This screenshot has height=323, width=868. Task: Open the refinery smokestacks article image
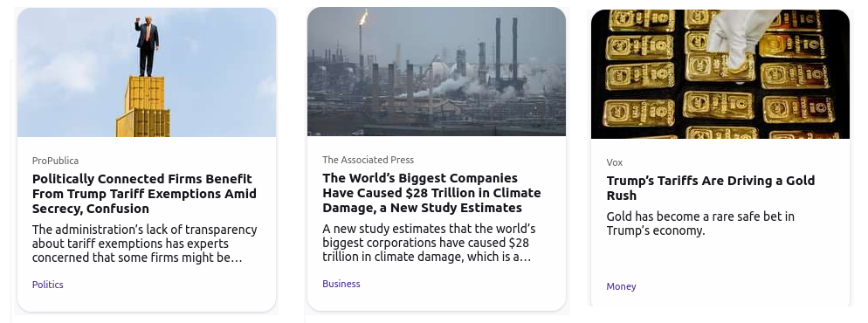coord(437,72)
